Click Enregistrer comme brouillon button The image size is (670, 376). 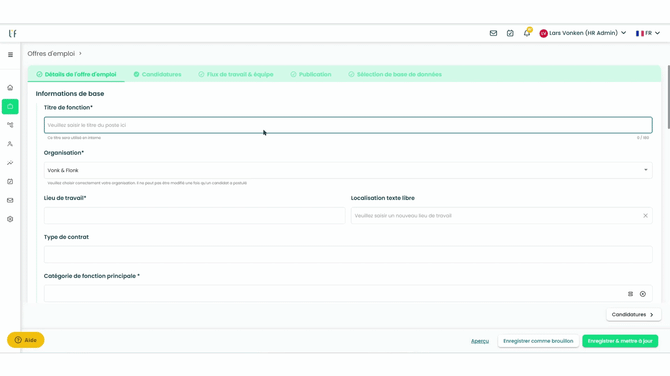(x=538, y=341)
